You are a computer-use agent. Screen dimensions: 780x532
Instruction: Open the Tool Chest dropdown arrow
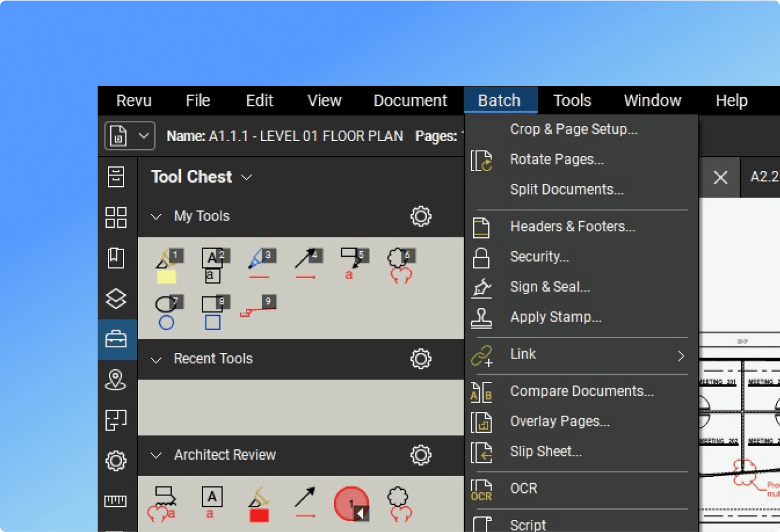pyautogui.click(x=247, y=177)
